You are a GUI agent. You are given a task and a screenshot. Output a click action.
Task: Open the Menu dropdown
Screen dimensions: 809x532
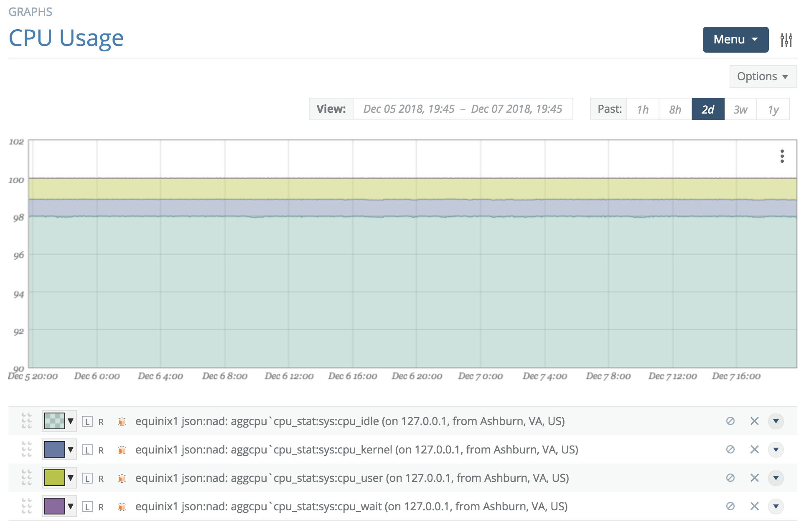[x=735, y=40]
